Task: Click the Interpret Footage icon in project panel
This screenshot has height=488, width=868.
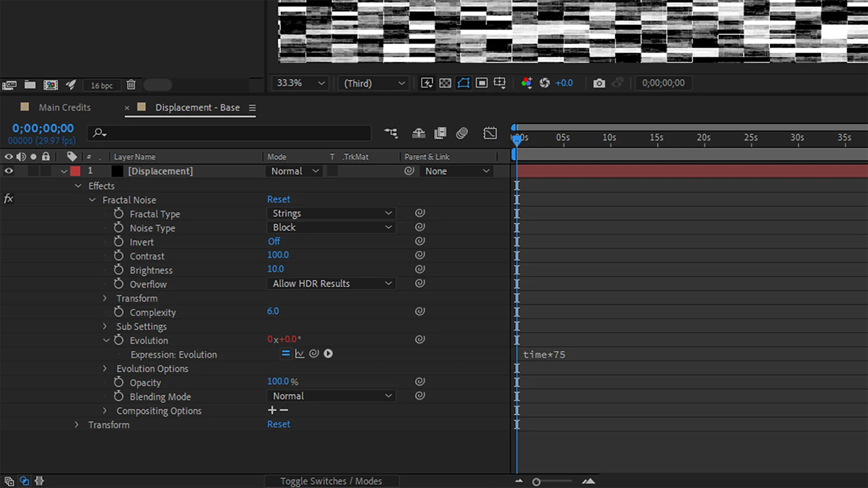Action: click(9, 85)
